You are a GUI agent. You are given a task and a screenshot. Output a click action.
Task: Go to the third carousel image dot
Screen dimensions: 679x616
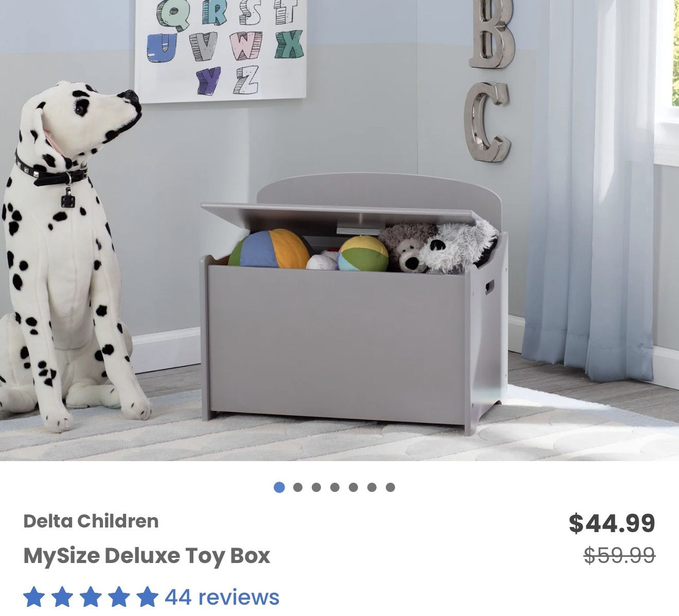click(316, 487)
